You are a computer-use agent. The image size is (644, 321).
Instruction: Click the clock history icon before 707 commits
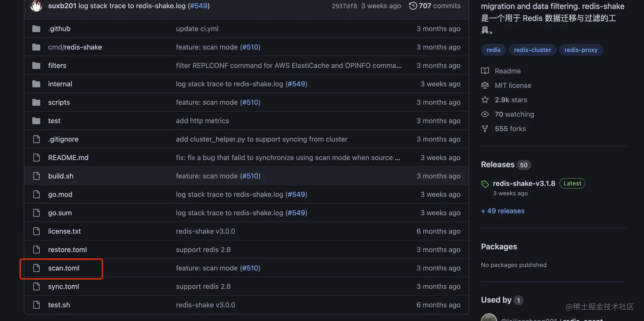point(413,6)
